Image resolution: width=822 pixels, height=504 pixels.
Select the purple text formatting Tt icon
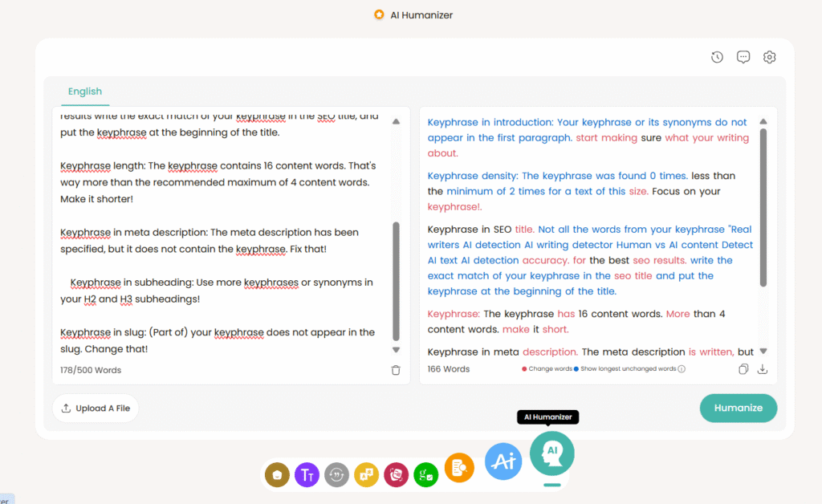coord(307,474)
